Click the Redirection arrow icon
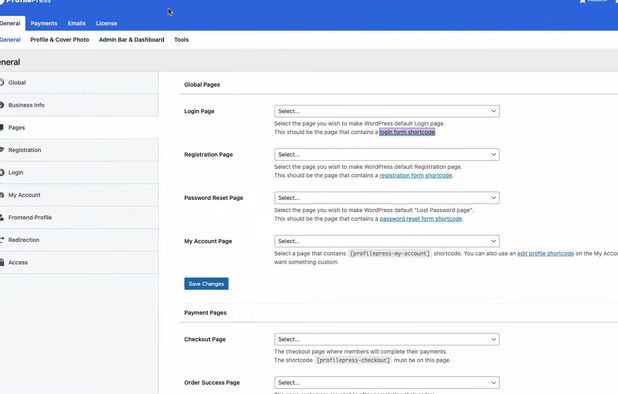The height and width of the screenshot is (394, 618). pyautogui.click(x=2, y=240)
